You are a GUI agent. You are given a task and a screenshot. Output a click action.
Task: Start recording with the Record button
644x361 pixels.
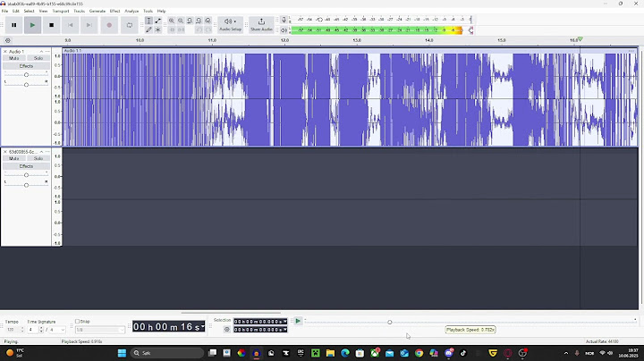109,25
